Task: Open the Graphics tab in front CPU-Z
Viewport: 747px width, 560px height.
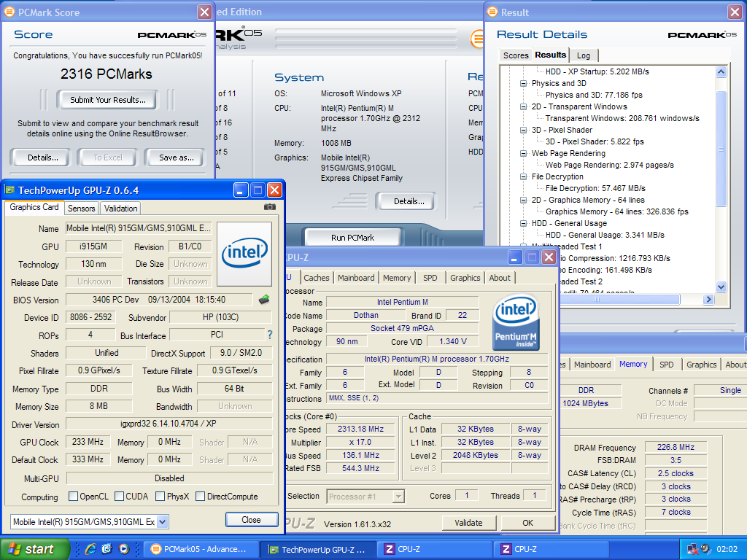Action: 465,278
